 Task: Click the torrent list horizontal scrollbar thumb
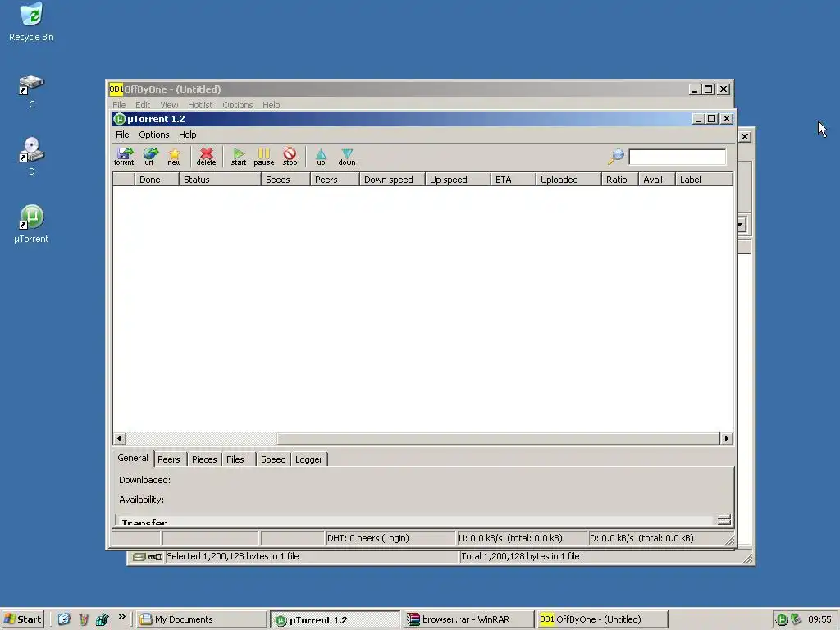tap(498, 439)
